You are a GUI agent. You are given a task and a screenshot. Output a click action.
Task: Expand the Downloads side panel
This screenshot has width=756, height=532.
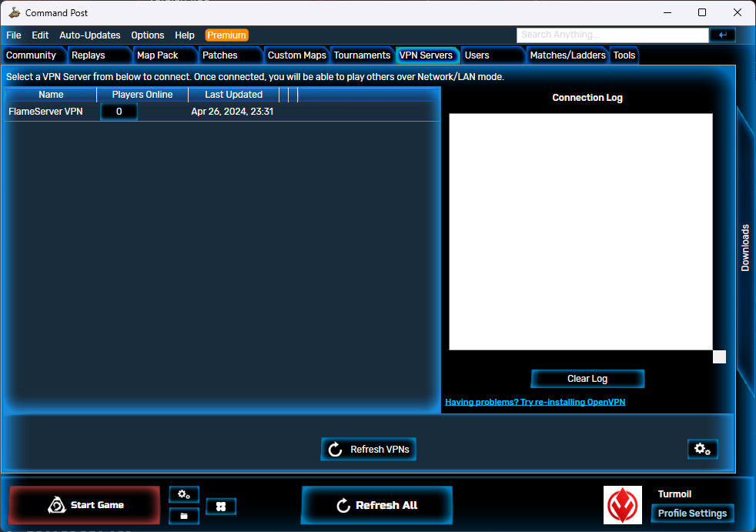[x=744, y=248]
